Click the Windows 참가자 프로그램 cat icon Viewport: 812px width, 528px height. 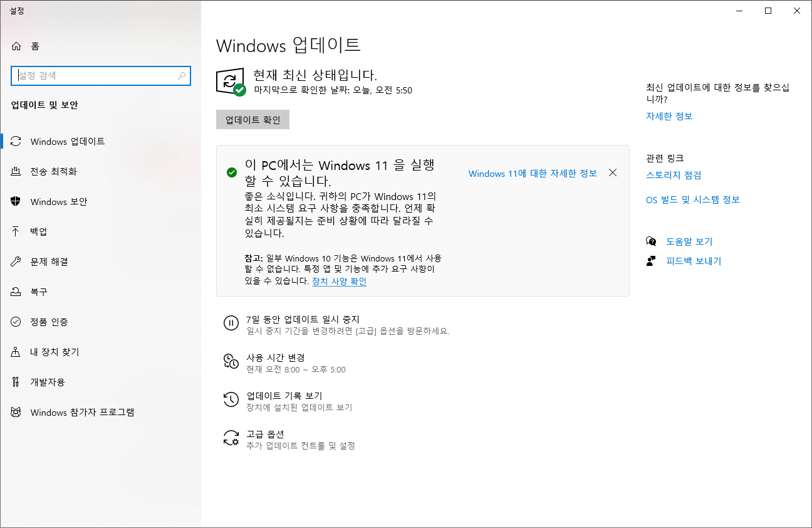click(x=16, y=413)
